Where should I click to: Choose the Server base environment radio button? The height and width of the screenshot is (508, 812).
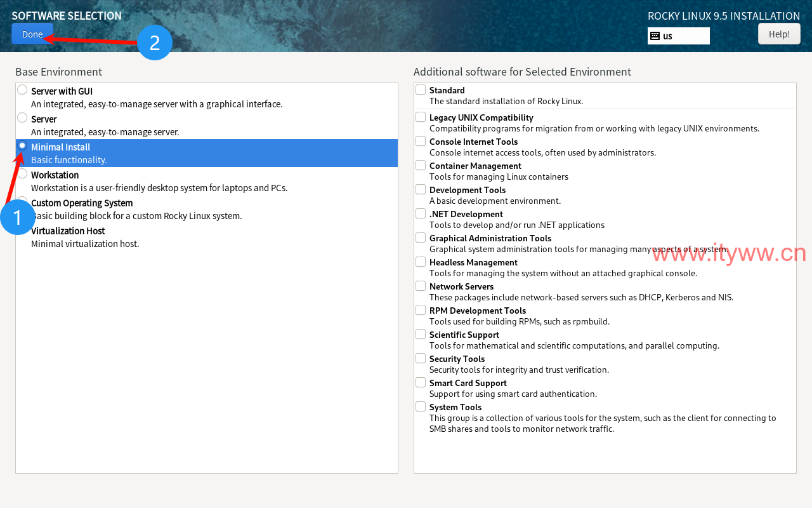point(22,117)
